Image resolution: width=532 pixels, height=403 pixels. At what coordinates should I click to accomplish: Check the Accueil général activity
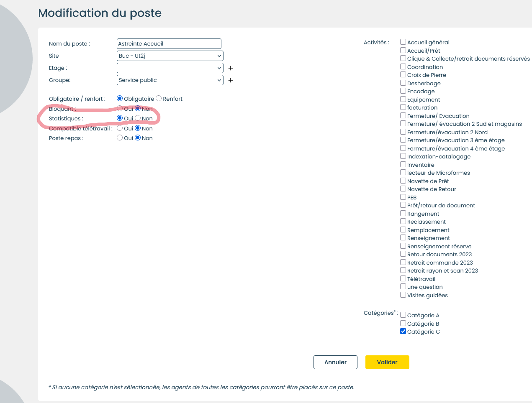click(403, 42)
